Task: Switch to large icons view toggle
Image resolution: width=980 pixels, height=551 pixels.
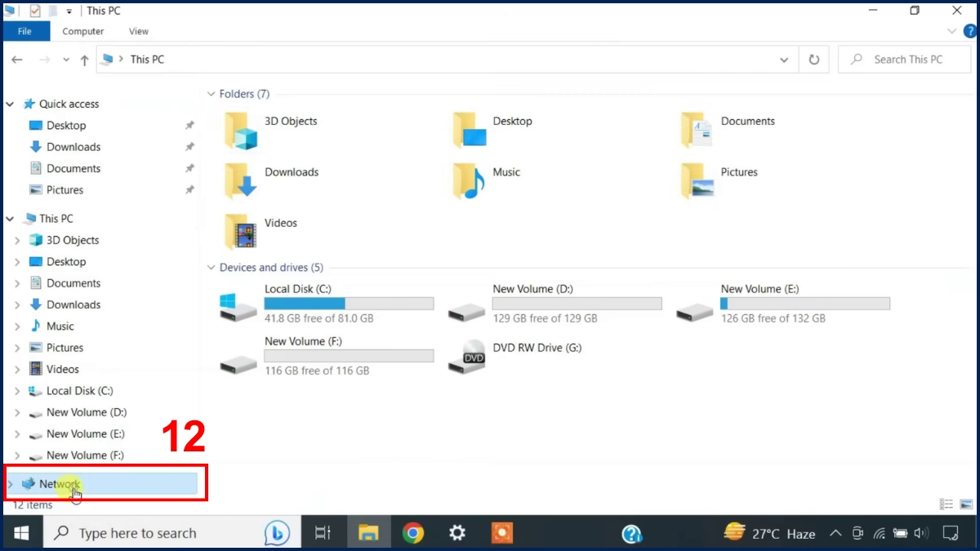Action: [966, 504]
